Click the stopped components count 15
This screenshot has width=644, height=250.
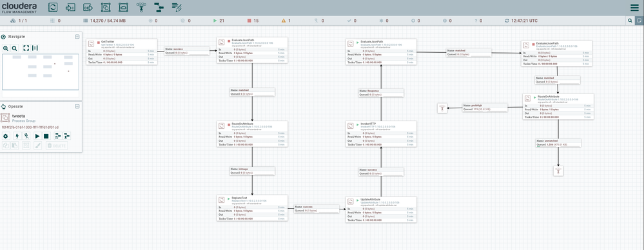click(x=253, y=21)
